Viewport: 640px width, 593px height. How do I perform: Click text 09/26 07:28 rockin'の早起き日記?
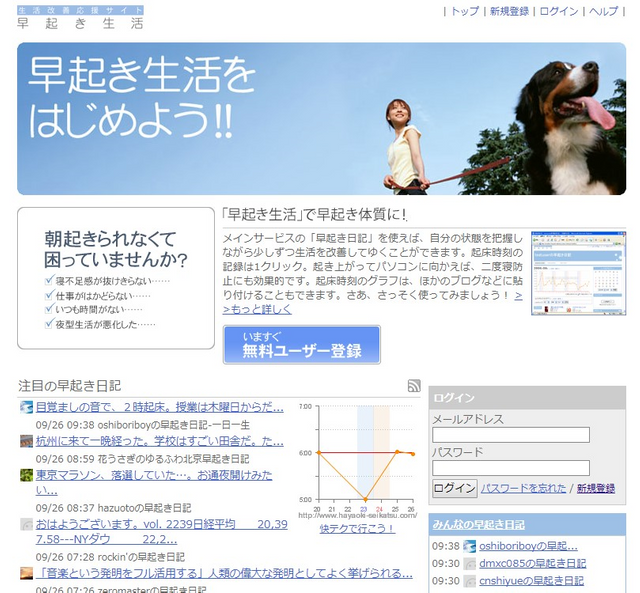110,557
